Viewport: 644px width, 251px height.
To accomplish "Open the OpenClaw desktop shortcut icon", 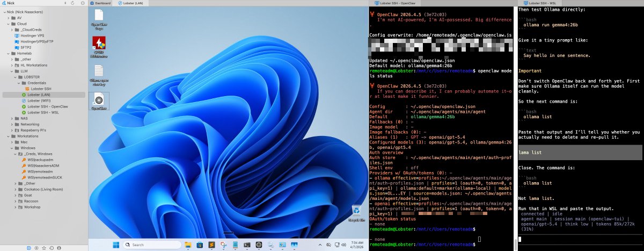I will (x=99, y=101).
